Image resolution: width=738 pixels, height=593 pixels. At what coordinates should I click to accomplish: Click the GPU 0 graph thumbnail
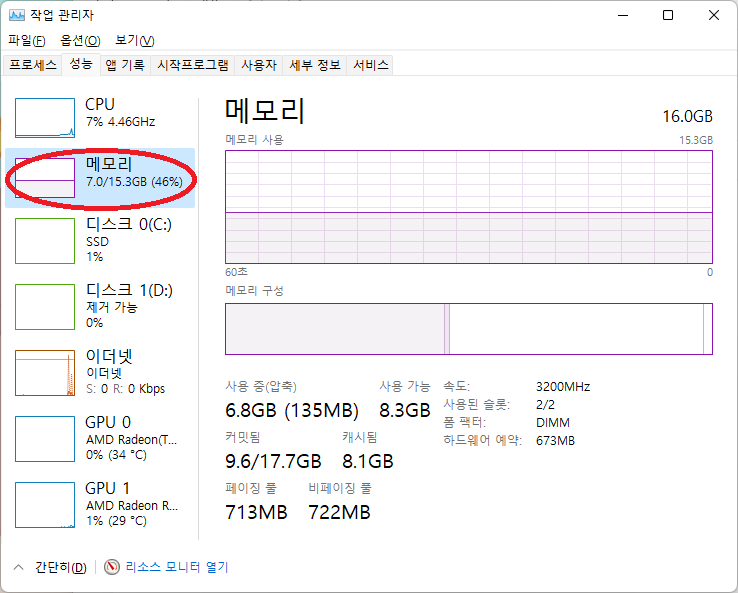coord(45,439)
